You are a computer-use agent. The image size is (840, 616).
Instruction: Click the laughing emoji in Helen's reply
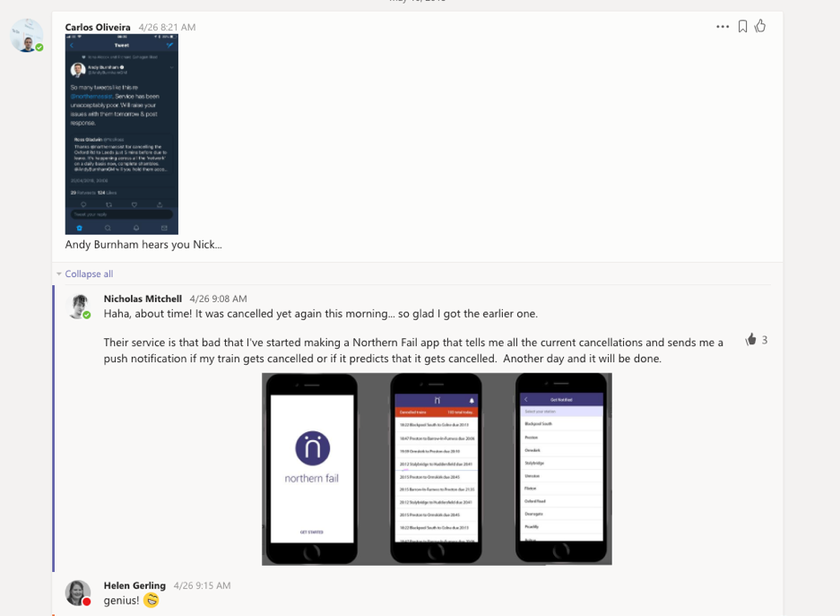152,601
